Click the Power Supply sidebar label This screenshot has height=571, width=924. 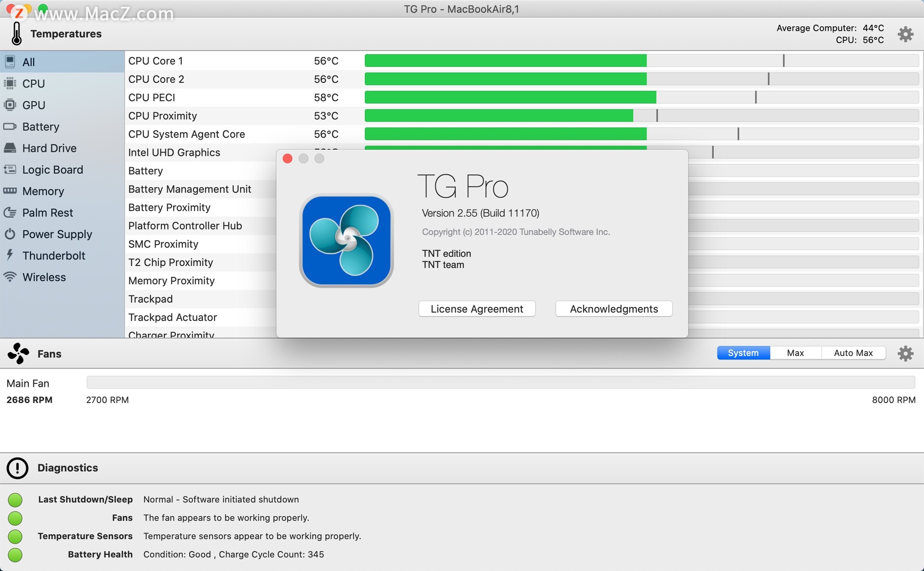tap(57, 234)
